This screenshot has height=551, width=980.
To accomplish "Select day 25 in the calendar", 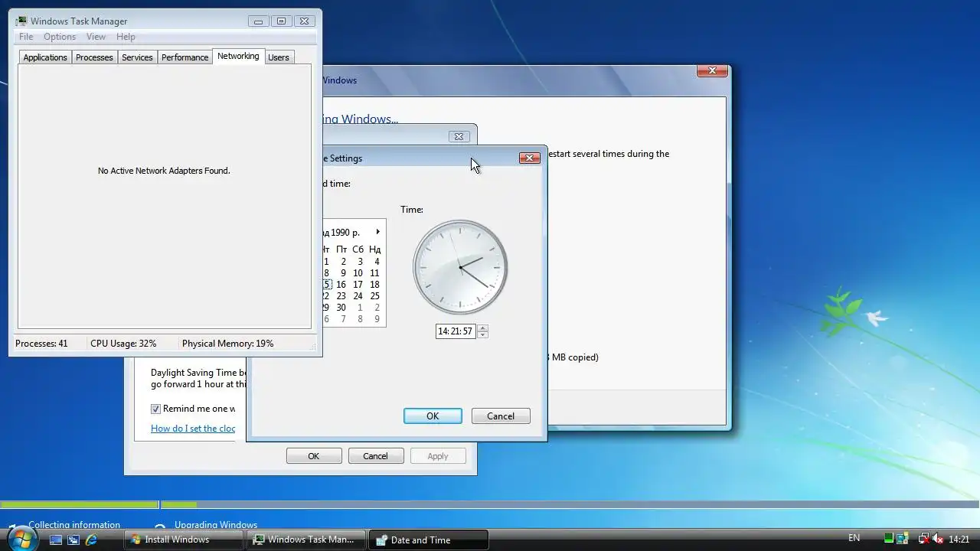I will point(374,296).
